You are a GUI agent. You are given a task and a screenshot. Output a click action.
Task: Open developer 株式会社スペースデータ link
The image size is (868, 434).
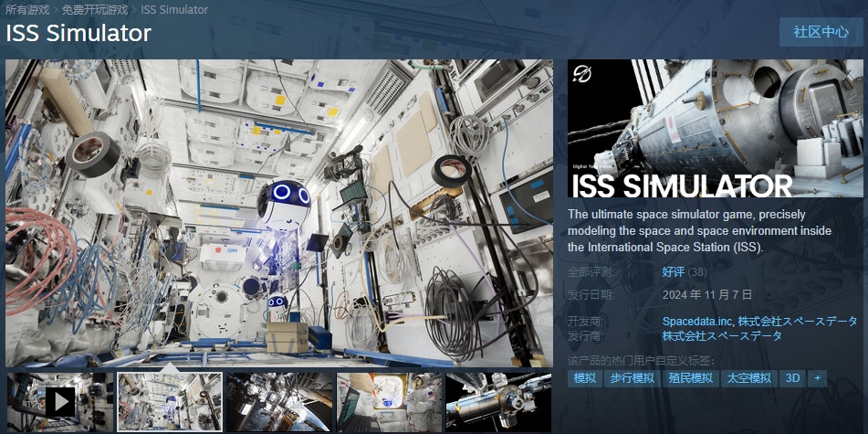(x=797, y=322)
